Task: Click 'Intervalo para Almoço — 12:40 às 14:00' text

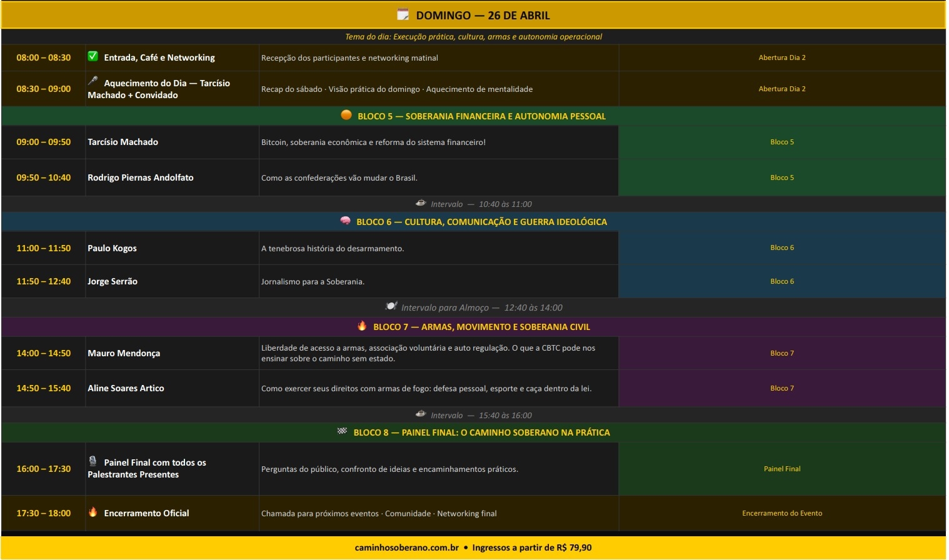Action: [x=482, y=307]
